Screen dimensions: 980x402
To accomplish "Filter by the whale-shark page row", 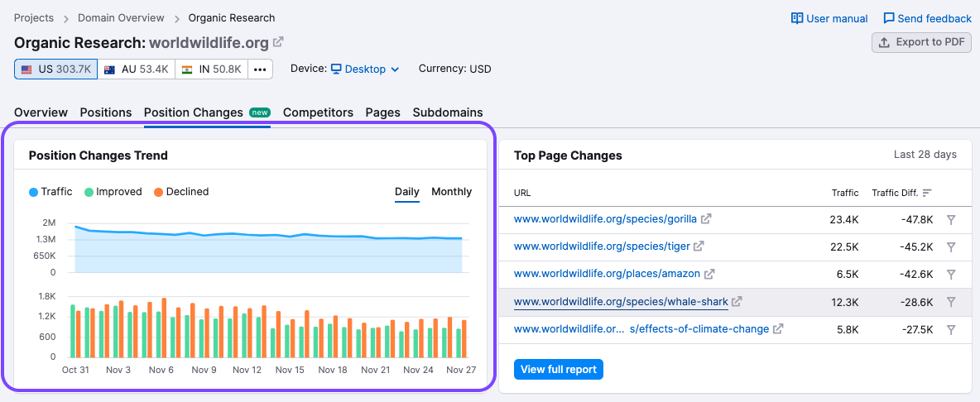I will (951, 301).
